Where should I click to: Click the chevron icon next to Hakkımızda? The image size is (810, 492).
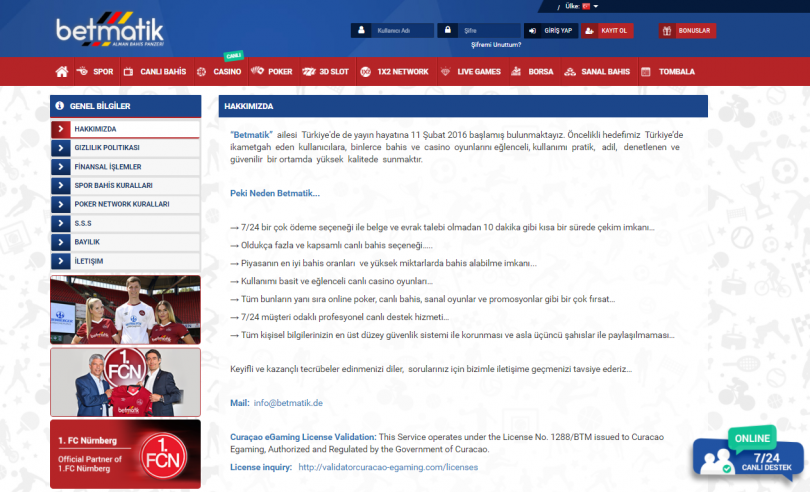[60, 129]
